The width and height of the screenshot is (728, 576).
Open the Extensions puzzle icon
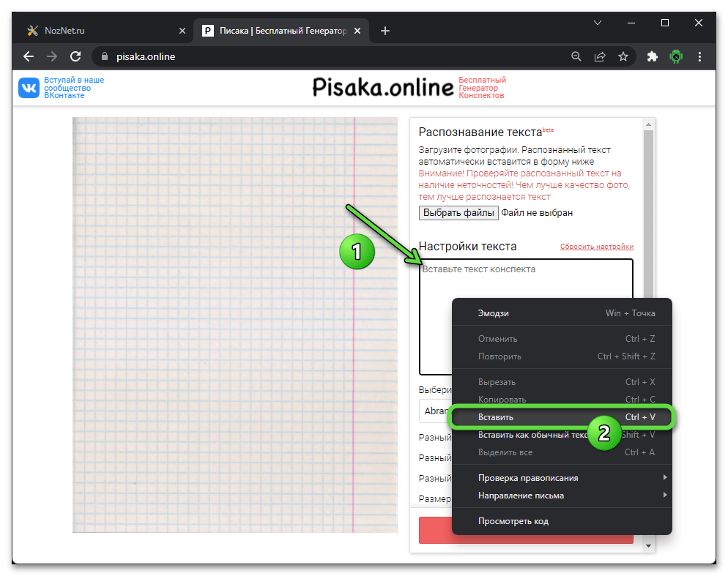pyautogui.click(x=653, y=56)
